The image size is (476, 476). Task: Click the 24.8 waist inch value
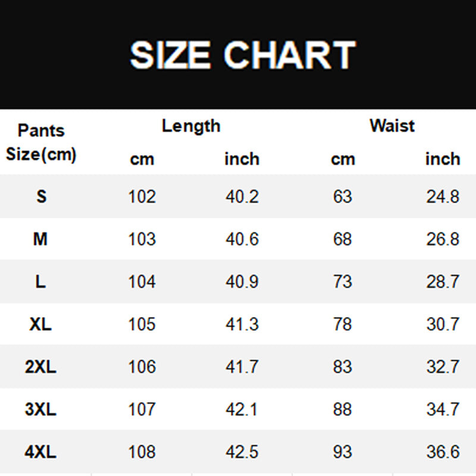point(443,196)
